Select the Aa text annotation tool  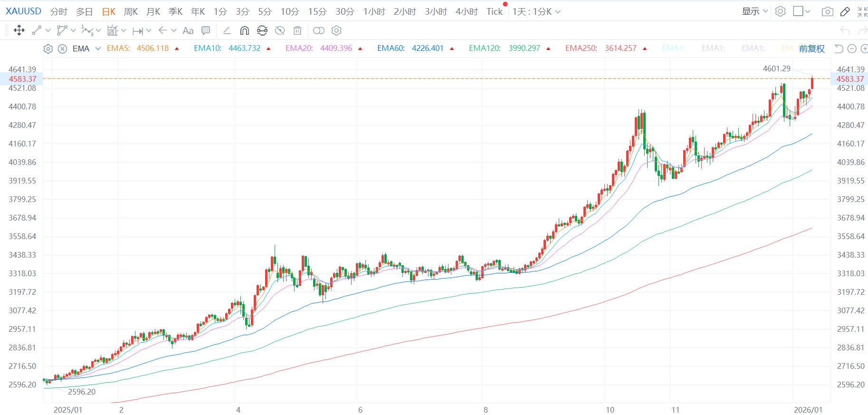(x=188, y=30)
